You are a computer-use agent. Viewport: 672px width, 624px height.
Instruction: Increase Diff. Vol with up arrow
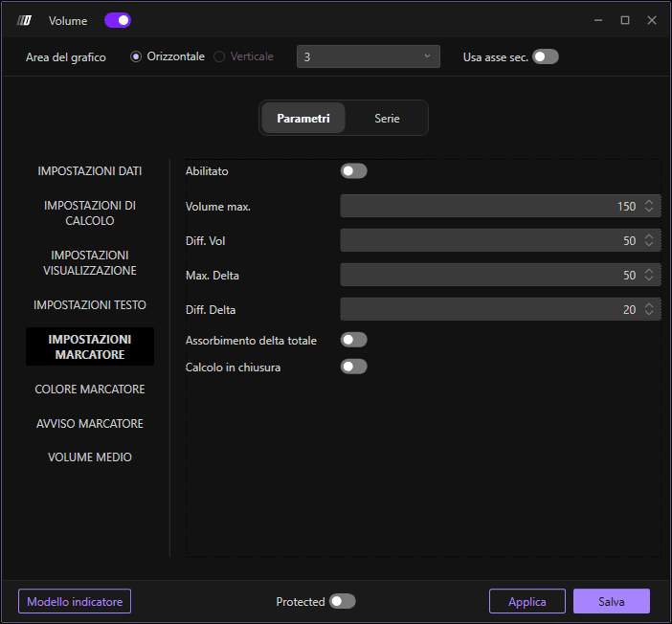tap(649, 236)
